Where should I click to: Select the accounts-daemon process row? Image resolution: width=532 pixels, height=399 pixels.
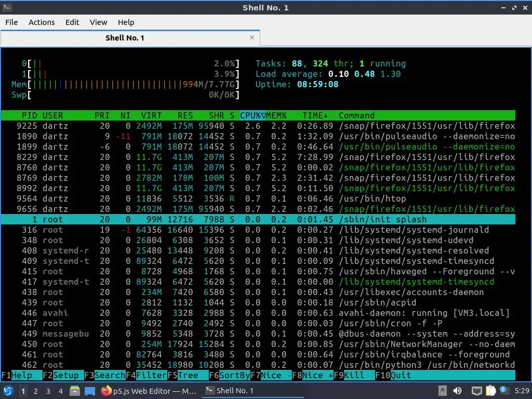pyautogui.click(x=258, y=292)
